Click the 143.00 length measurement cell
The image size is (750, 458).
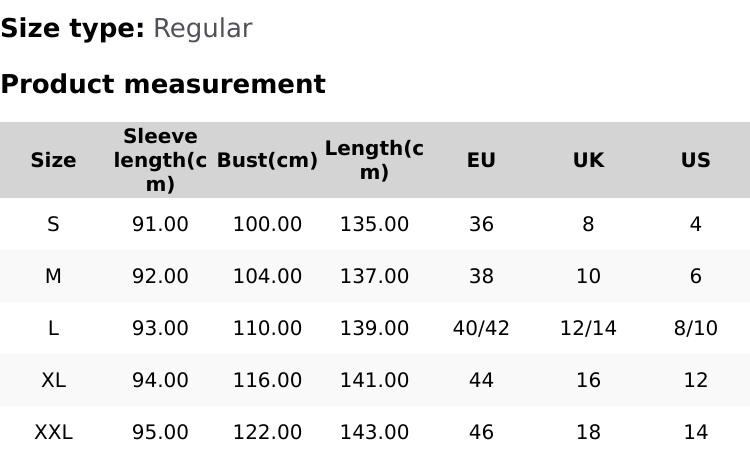click(374, 432)
